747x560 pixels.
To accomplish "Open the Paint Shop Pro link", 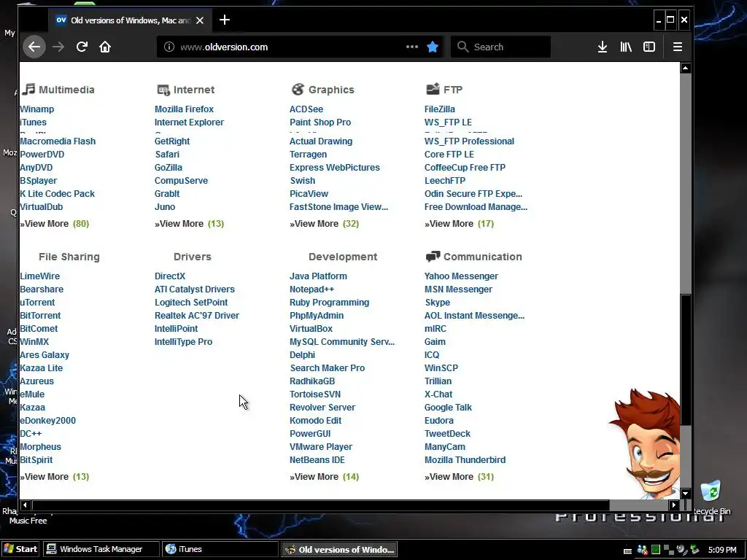I will pyautogui.click(x=320, y=122).
